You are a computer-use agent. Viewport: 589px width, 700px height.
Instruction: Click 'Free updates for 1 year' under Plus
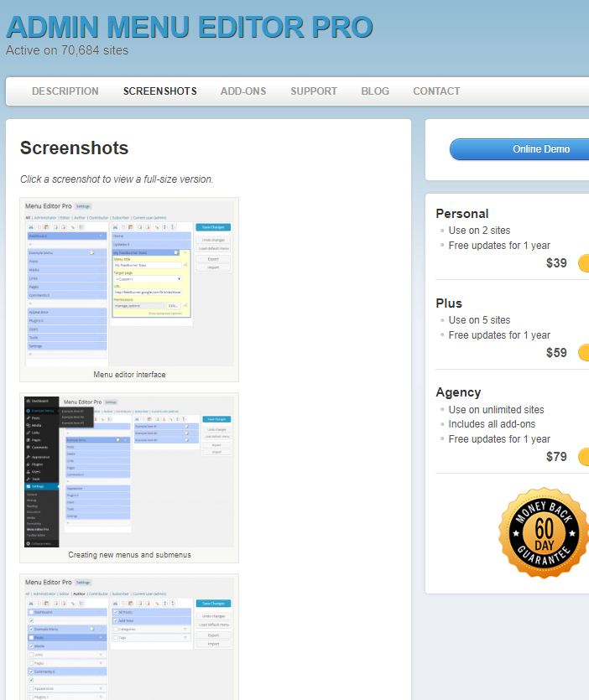tap(499, 335)
